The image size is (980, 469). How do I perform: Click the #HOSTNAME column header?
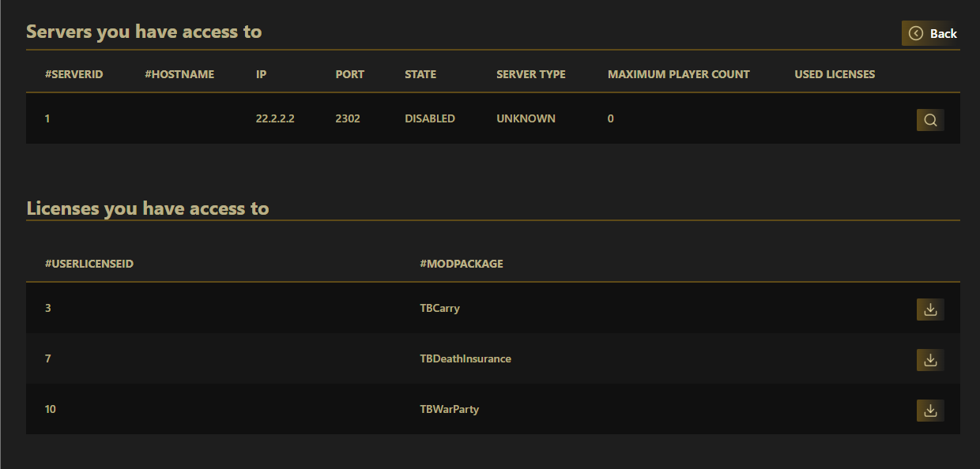coord(179,74)
